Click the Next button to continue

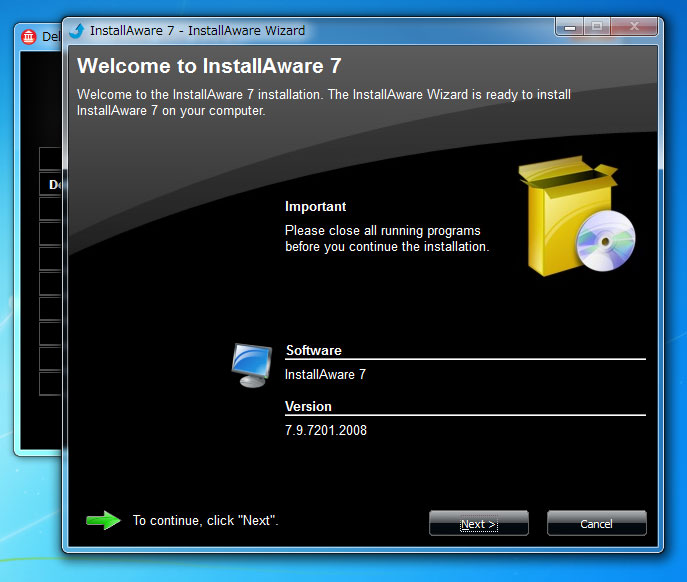[479, 523]
